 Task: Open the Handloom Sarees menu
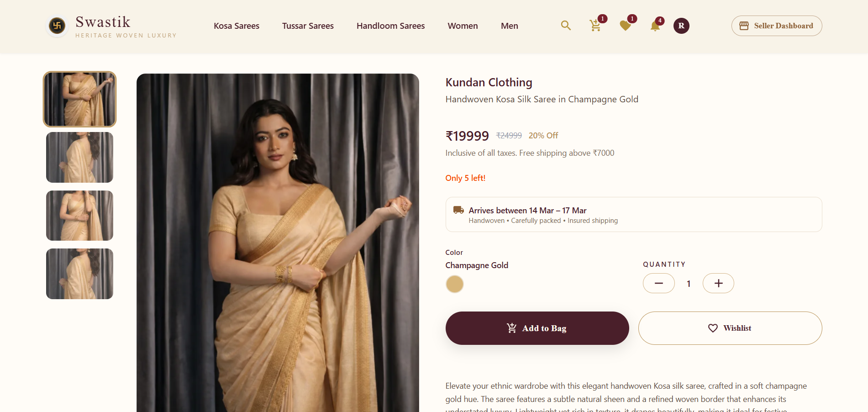coord(390,26)
